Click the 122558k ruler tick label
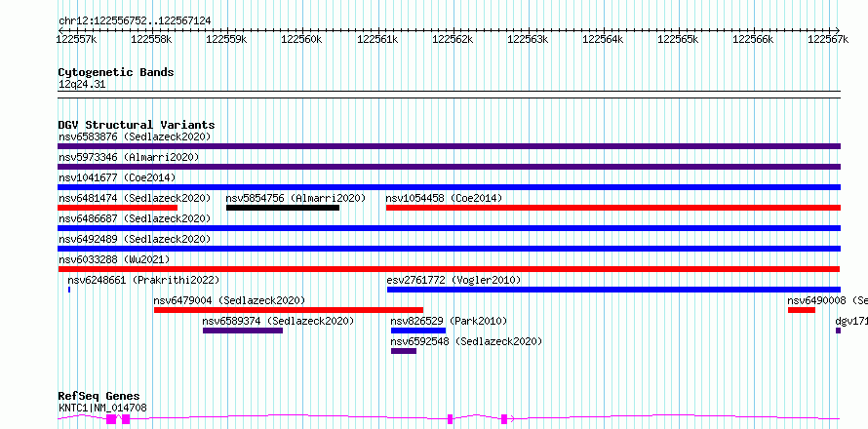The height and width of the screenshot is (429, 868). tap(152, 39)
